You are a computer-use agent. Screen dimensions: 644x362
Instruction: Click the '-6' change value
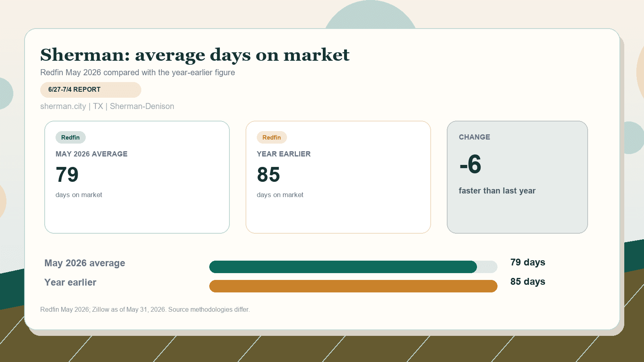coord(470,164)
